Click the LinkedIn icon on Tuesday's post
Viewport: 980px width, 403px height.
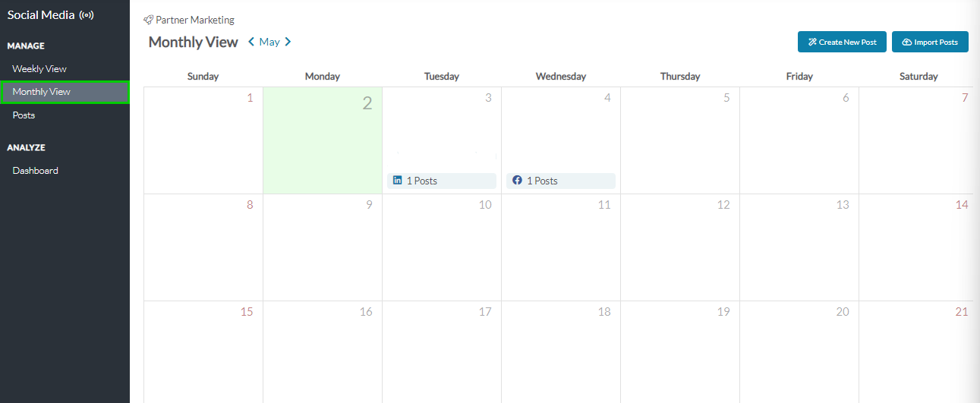[x=397, y=181]
